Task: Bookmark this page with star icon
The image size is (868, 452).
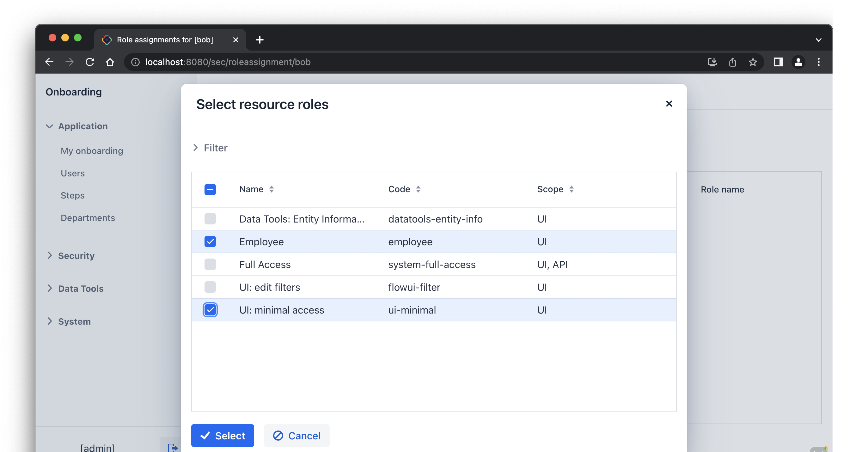Action: (x=753, y=62)
